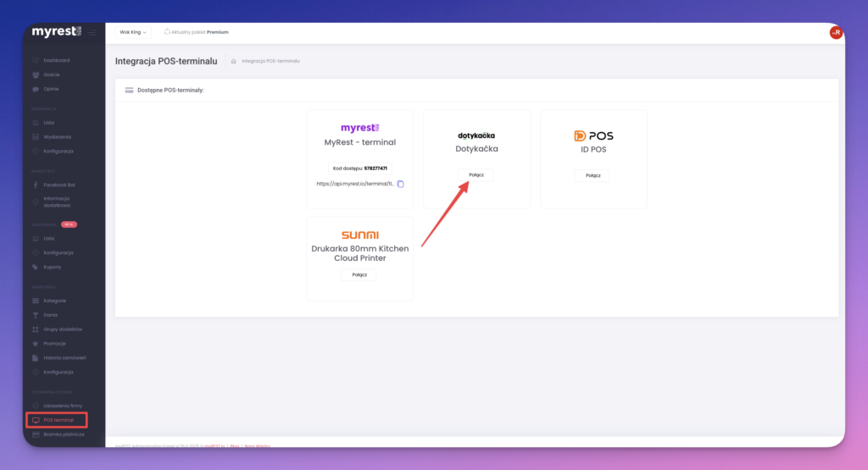The height and width of the screenshot is (470, 868).
Task: Click the breadcrumb text Integracja POS-terminalu
Action: point(270,61)
